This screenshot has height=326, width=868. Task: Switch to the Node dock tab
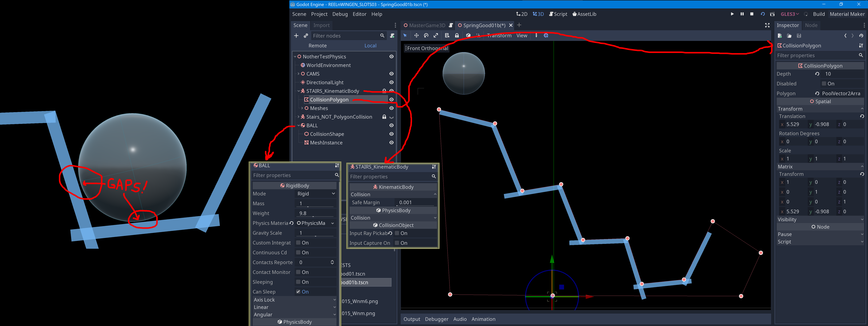pos(811,25)
